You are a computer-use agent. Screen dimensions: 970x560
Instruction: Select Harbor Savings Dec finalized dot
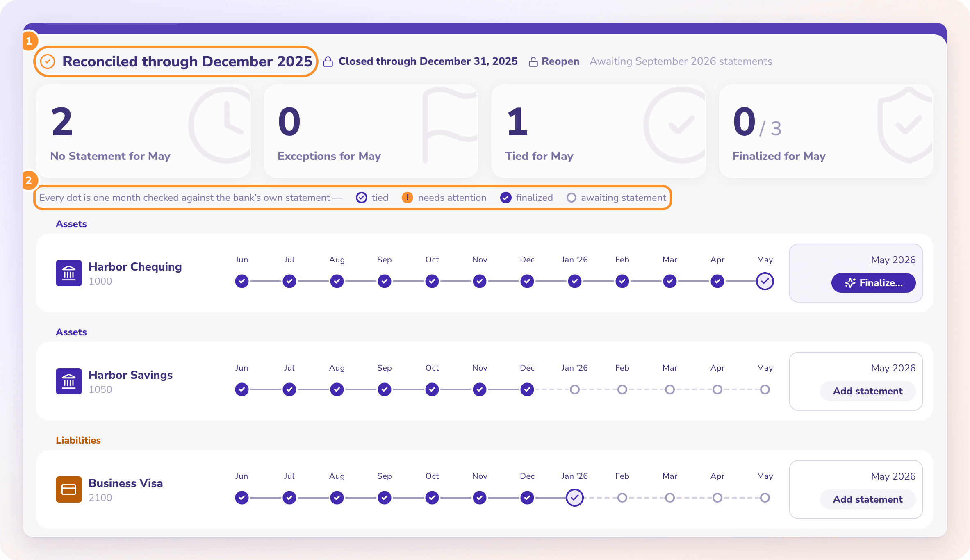pyautogui.click(x=527, y=389)
